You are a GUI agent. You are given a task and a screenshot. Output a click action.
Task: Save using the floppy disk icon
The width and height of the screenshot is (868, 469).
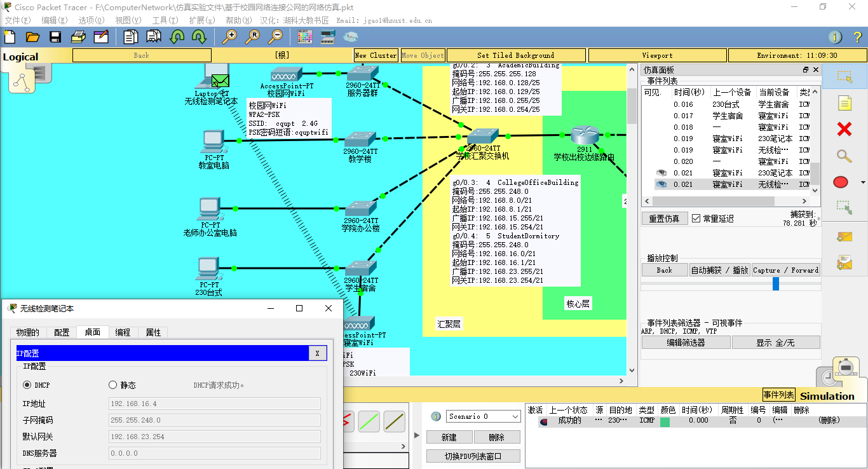click(55, 37)
